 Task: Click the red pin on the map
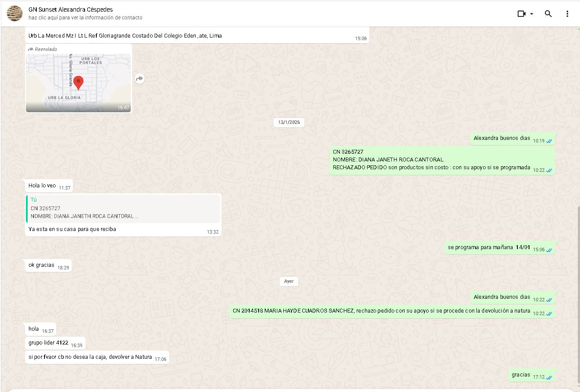click(78, 82)
